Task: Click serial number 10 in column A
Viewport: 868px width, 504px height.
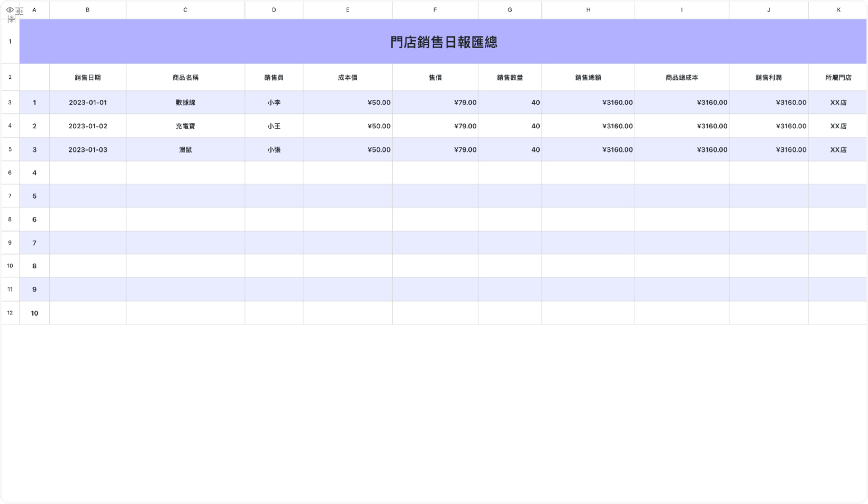Action: (34, 313)
